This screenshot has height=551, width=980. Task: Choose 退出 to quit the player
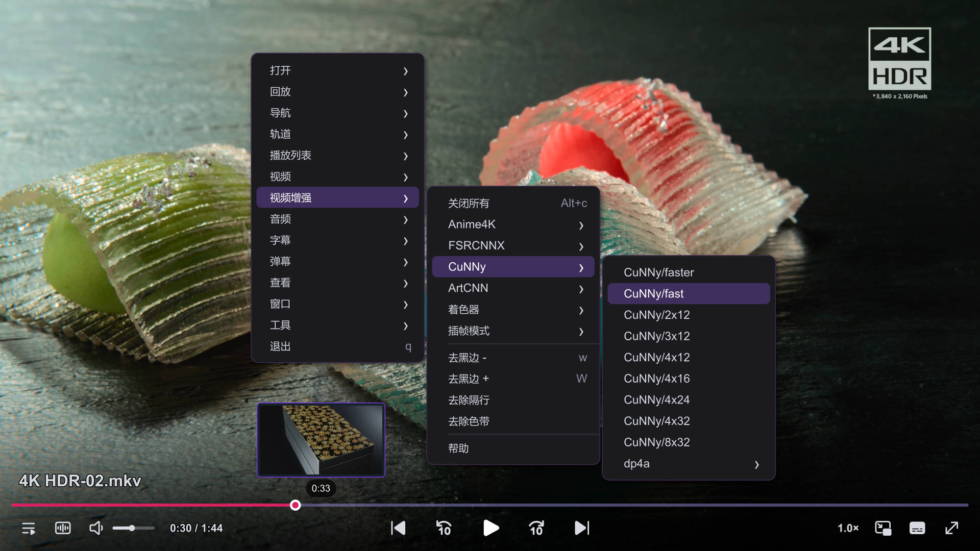(337, 346)
